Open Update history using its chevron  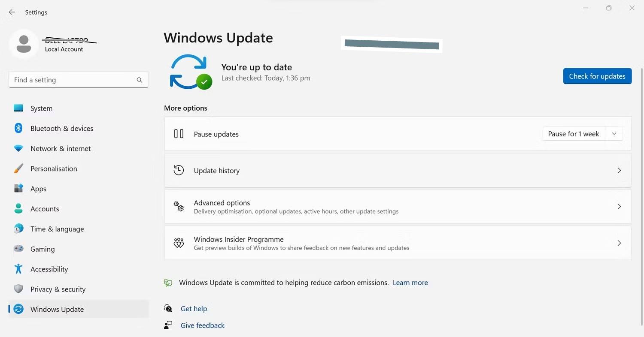coord(619,171)
